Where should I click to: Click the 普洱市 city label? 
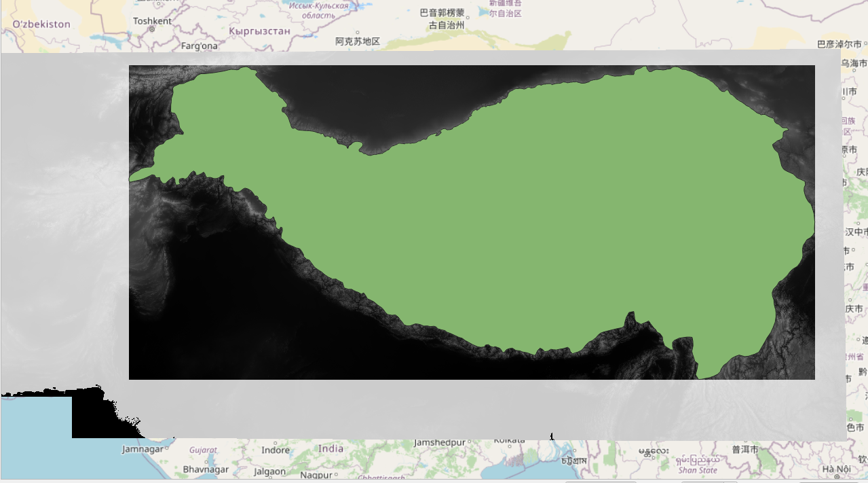745,450
